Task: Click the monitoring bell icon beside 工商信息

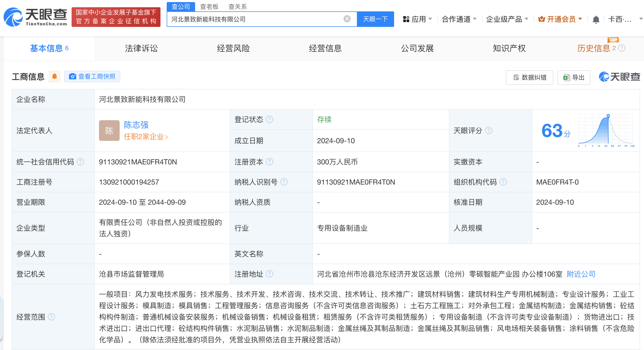Action: [x=55, y=77]
